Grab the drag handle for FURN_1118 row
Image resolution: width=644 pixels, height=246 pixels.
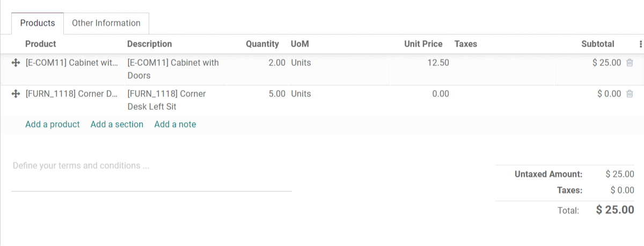[x=16, y=94]
